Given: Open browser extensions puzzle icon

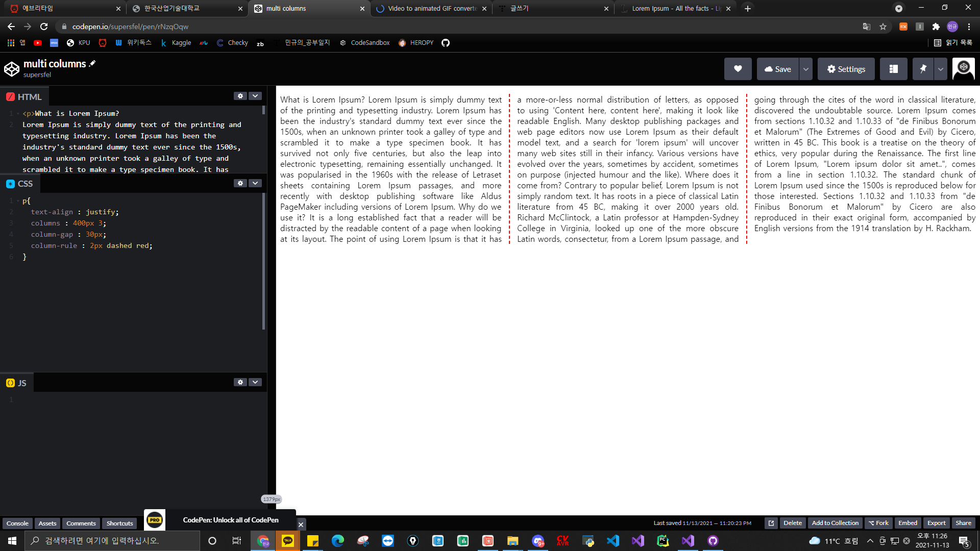Looking at the screenshot, I should [x=936, y=27].
